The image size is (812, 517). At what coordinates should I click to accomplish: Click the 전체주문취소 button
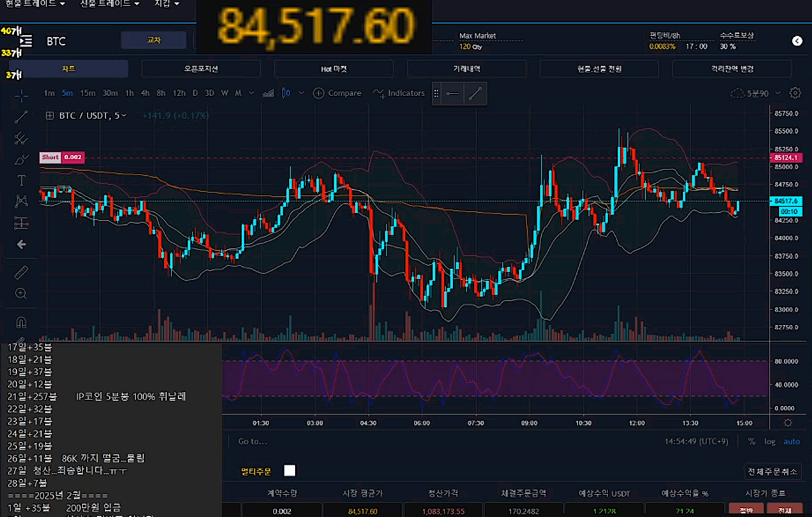772,471
